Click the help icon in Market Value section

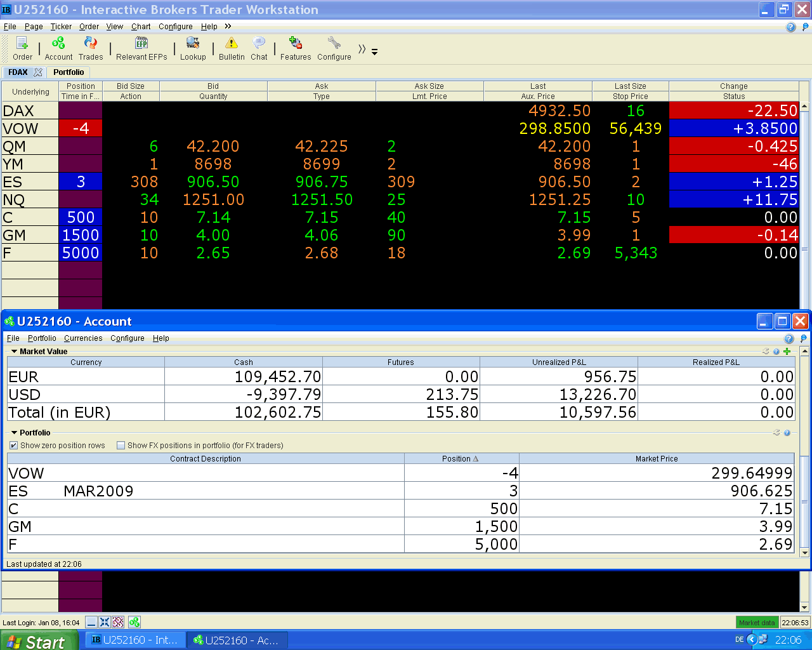(776, 351)
